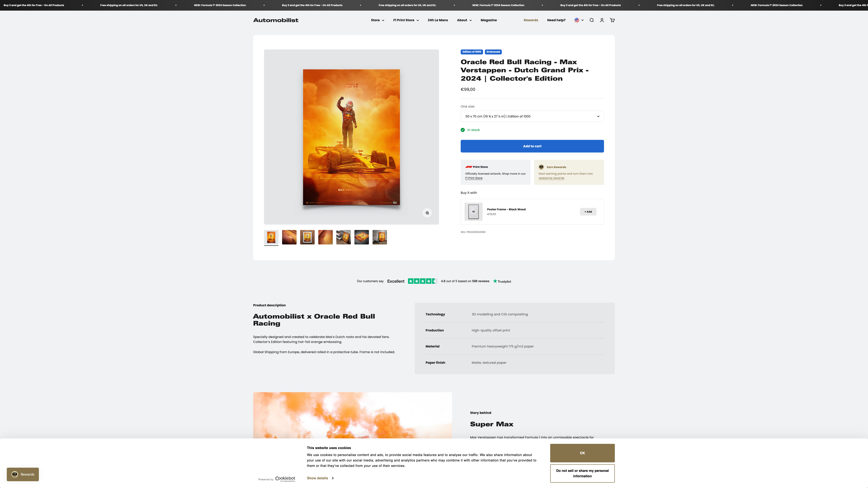Open the awesome rewards link
868x488 pixels.
tap(551, 178)
